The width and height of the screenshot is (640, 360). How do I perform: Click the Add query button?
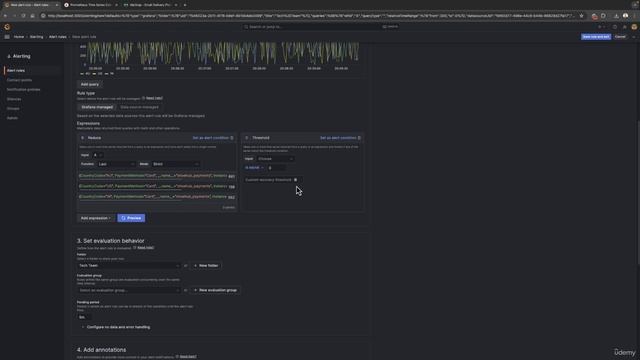click(x=90, y=84)
